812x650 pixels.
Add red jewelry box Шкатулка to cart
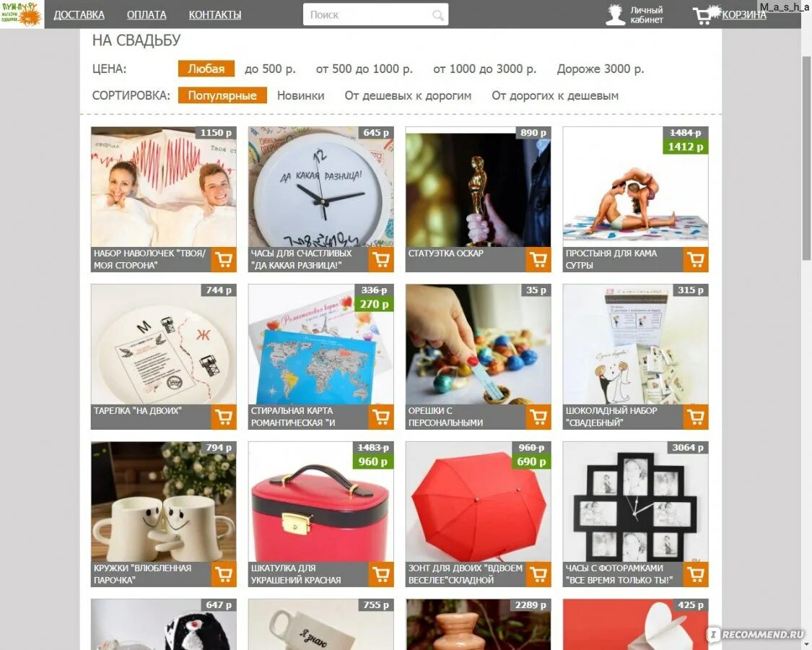point(381,574)
